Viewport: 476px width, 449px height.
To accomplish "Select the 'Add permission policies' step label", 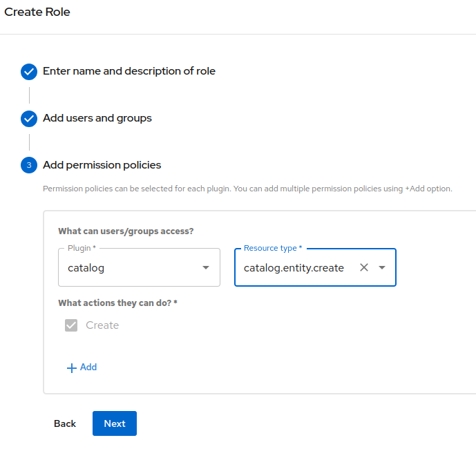I will coord(102,165).
